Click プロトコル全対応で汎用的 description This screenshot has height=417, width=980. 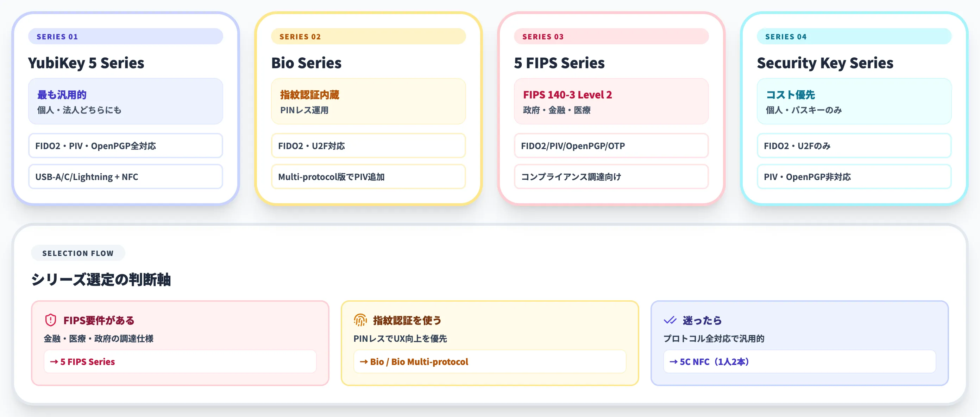point(714,339)
